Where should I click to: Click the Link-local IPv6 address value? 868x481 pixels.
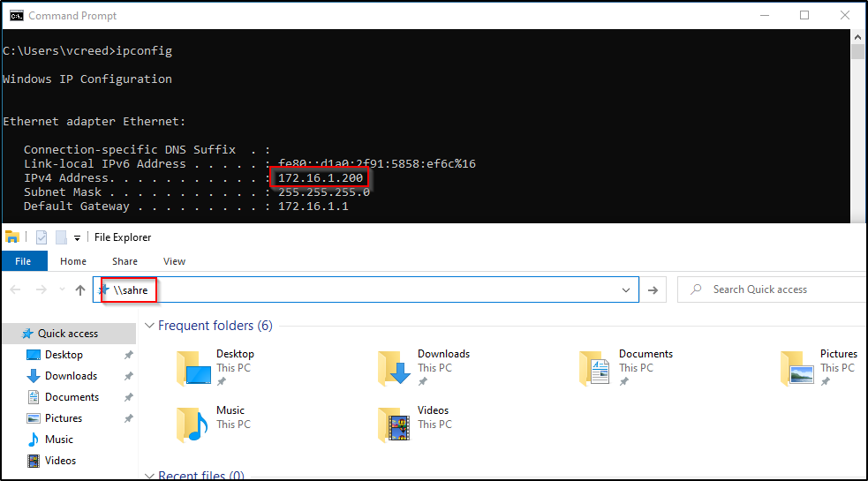pyautogui.click(x=377, y=164)
